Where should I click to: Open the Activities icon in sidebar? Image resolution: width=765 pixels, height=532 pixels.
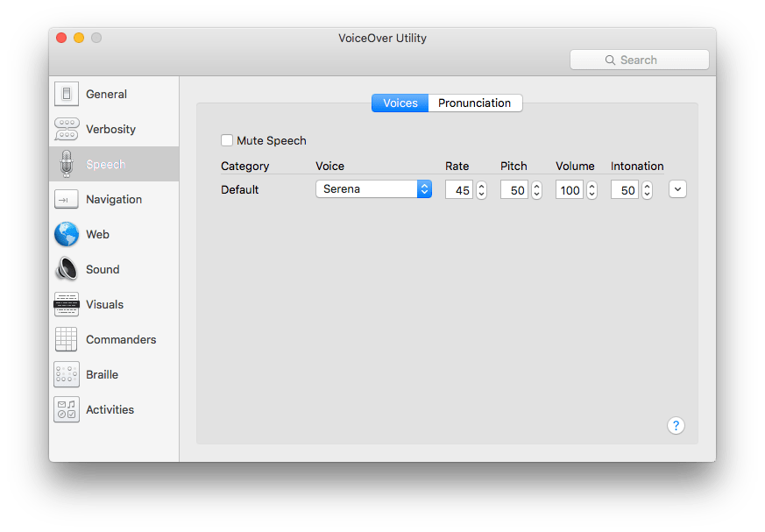click(67, 409)
